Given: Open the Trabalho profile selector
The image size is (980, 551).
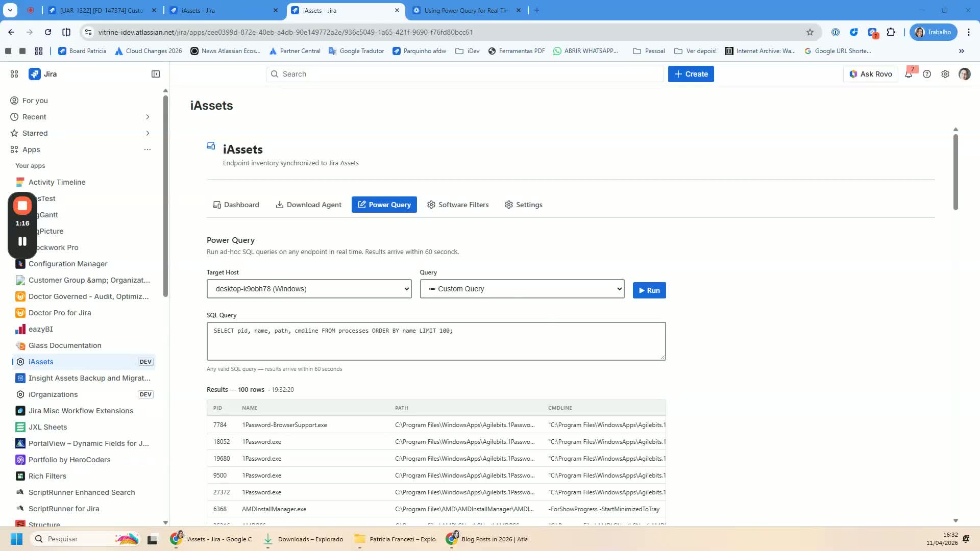Looking at the screenshot, I should [934, 32].
